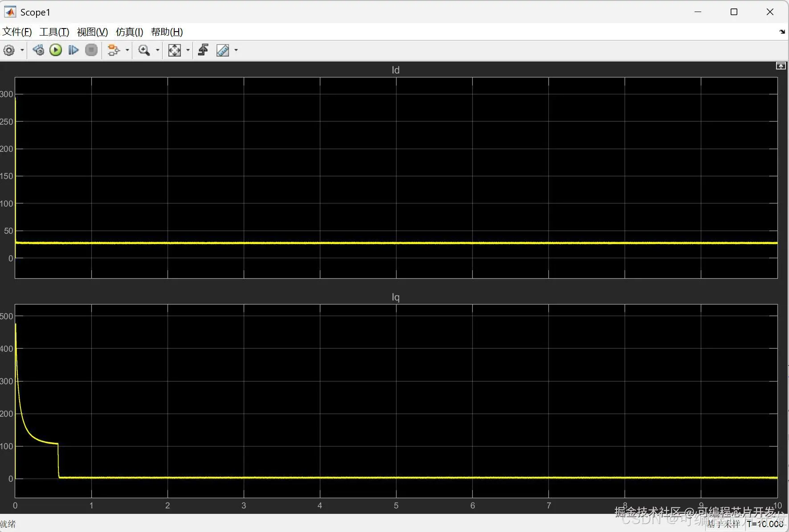Maximize the Id axes with the corner icon

[781, 66]
